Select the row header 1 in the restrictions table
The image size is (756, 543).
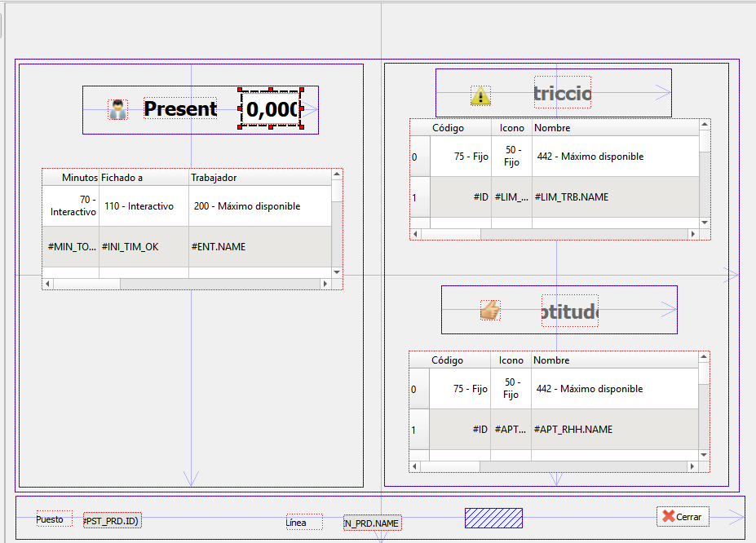(x=420, y=197)
